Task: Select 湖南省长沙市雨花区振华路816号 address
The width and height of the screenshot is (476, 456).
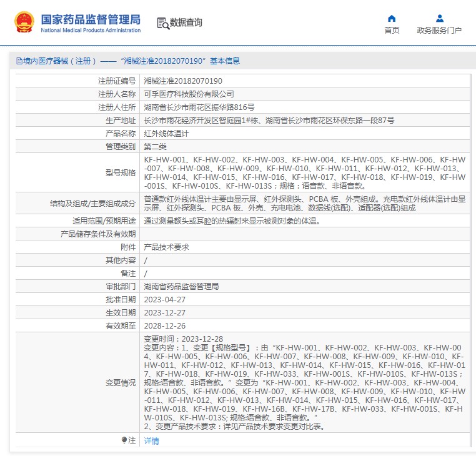Action: 199,107
